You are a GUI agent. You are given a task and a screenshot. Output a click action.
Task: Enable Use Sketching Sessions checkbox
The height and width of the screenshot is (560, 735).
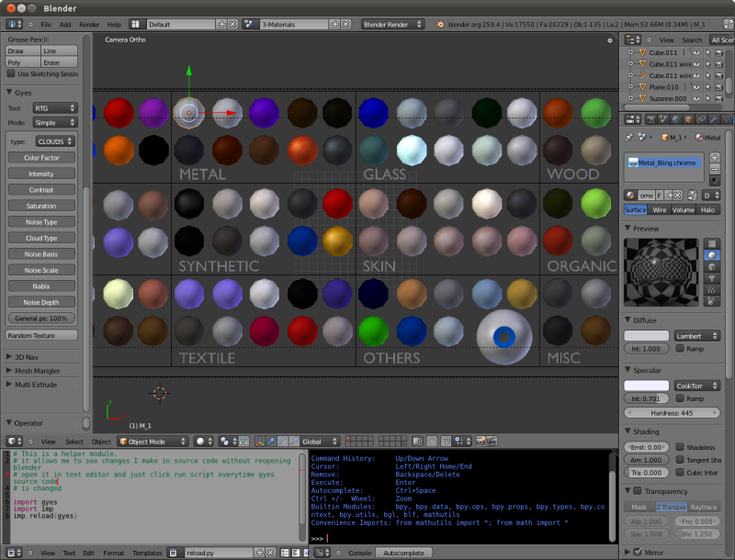tap(11, 73)
